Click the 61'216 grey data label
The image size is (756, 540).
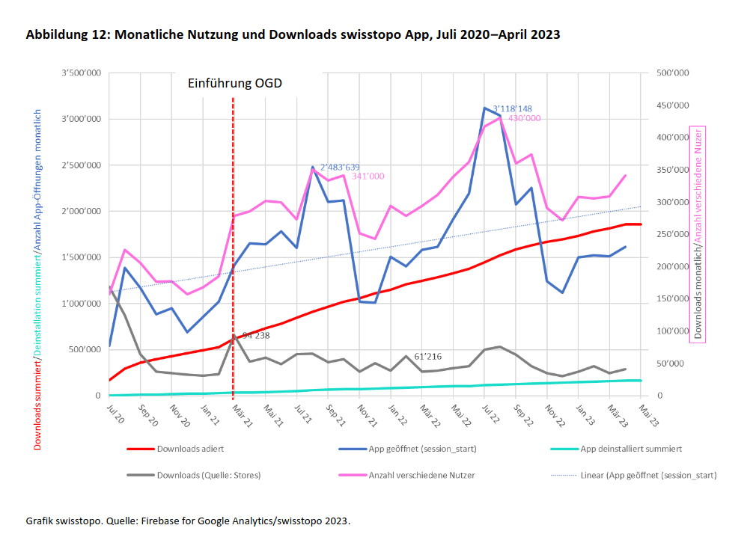pyautogui.click(x=427, y=357)
